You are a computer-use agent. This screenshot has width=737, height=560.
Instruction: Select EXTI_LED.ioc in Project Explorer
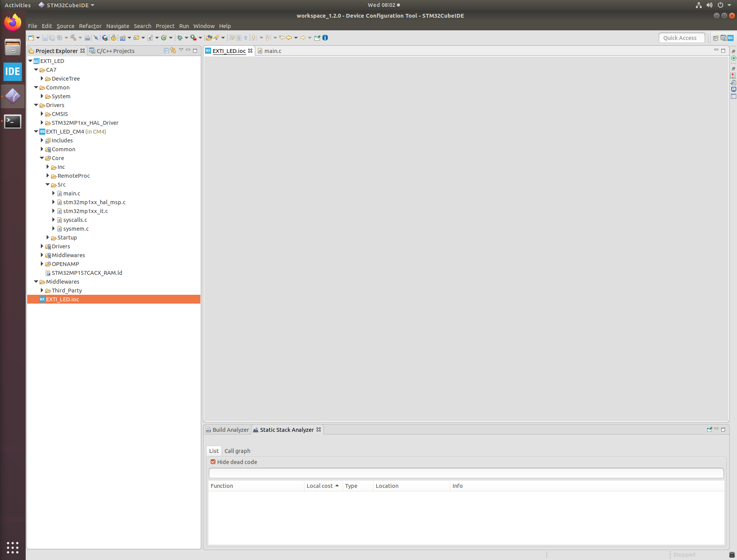tap(114, 299)
